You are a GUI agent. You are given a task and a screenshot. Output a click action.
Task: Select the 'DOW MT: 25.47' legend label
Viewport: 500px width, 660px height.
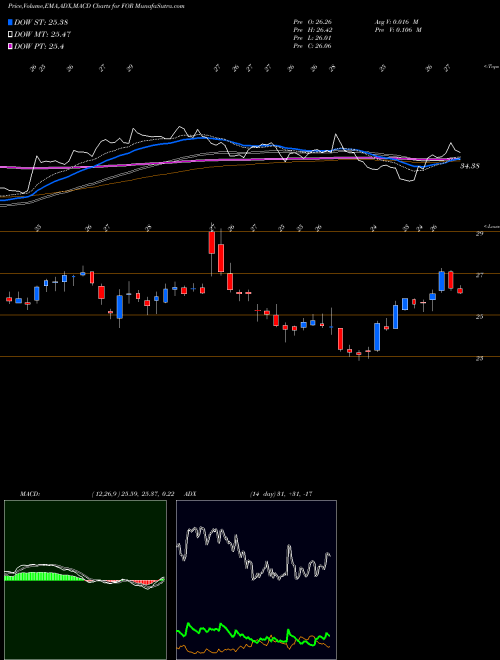click(41, 35)
